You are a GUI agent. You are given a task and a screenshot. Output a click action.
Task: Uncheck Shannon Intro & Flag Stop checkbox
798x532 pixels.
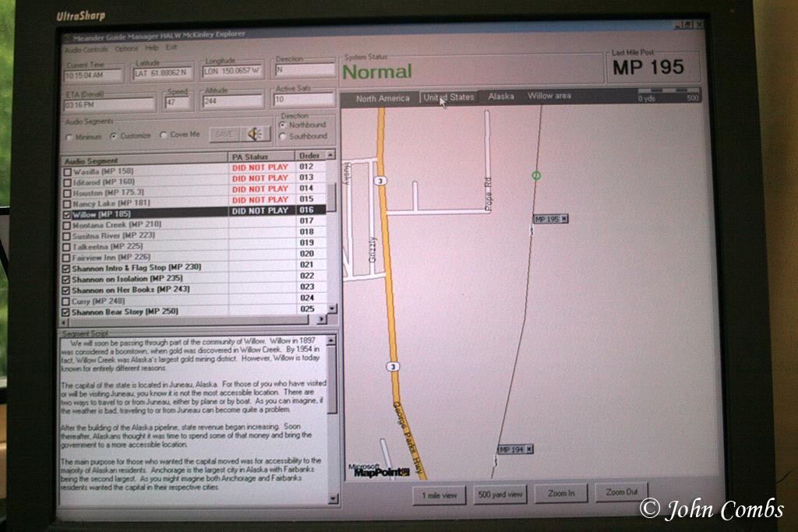coord(65,269)
